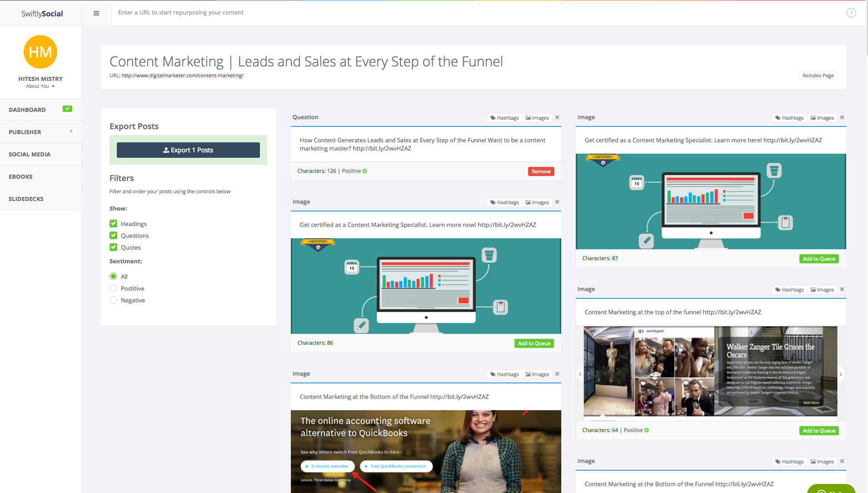Click the Export 1 Posts button
The height and width of the screenshot is (493, 868).
[188, 150]
